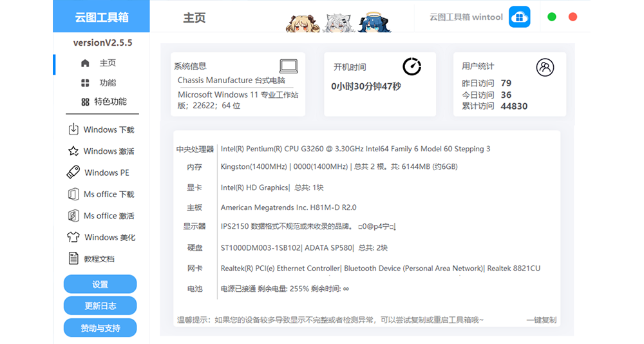Screen dimensions: 644x344
Task: Click the IPS2150 display info text
Action: 308,227
